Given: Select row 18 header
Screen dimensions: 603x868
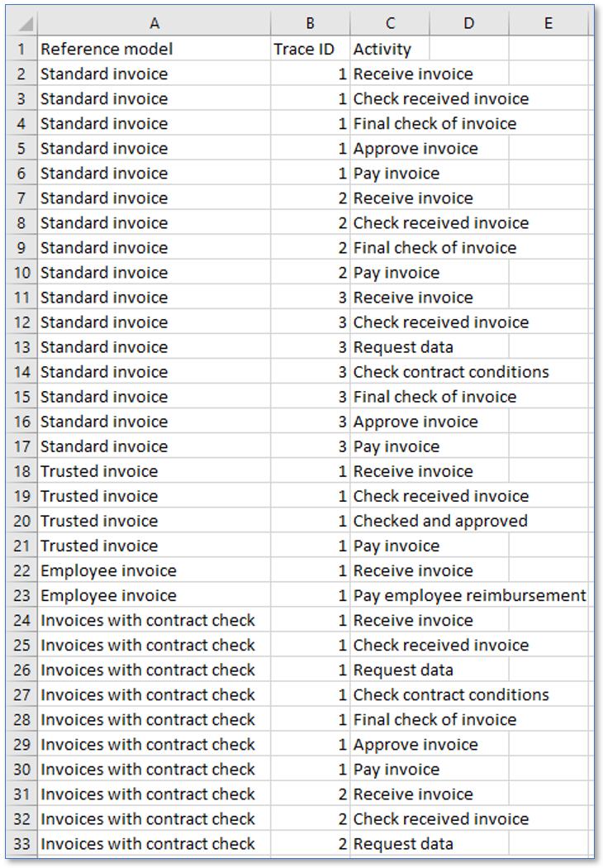Looking at the screenshot, I should click(21, 471).
